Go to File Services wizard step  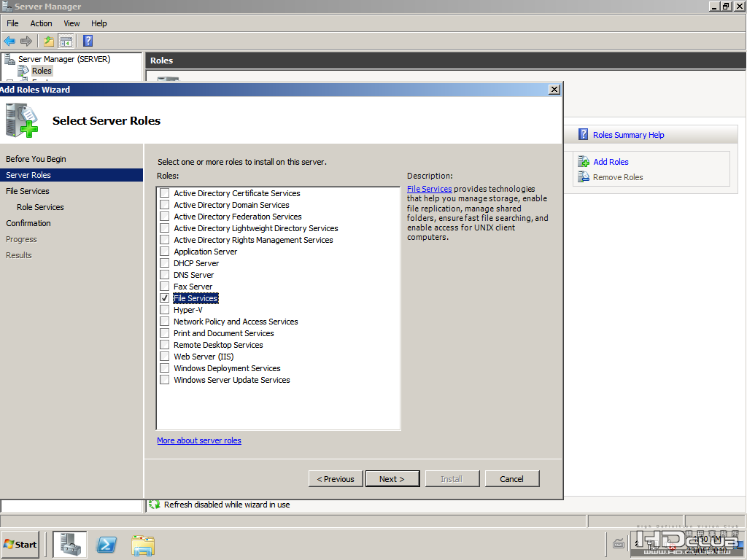[x=28, y=191]
